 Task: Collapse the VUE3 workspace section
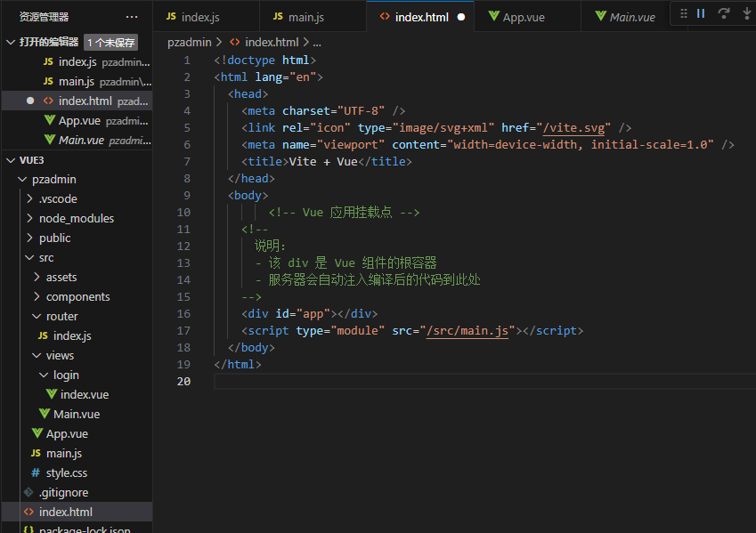click(11, 160)
